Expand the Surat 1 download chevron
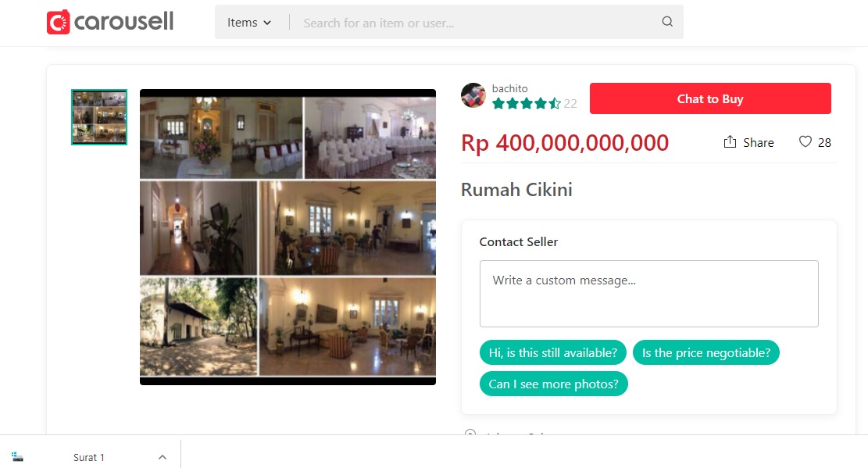The width and height of the screenshot is (868, 468). click(x=162, y=457)
